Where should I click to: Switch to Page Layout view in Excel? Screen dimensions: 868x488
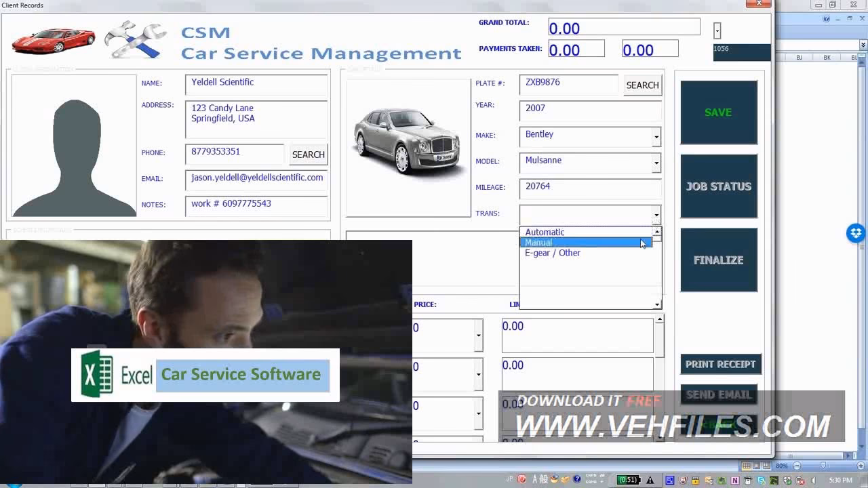tap(757, 466)
